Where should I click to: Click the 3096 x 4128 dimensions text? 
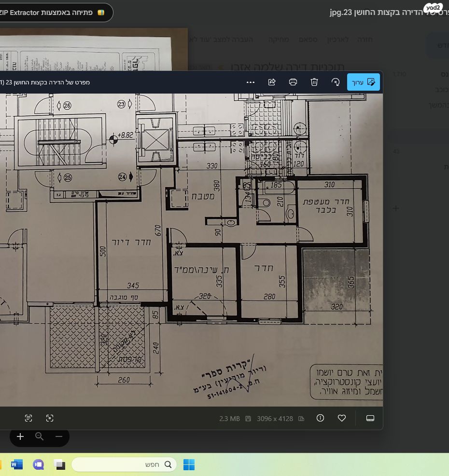[x=275, y=419]
